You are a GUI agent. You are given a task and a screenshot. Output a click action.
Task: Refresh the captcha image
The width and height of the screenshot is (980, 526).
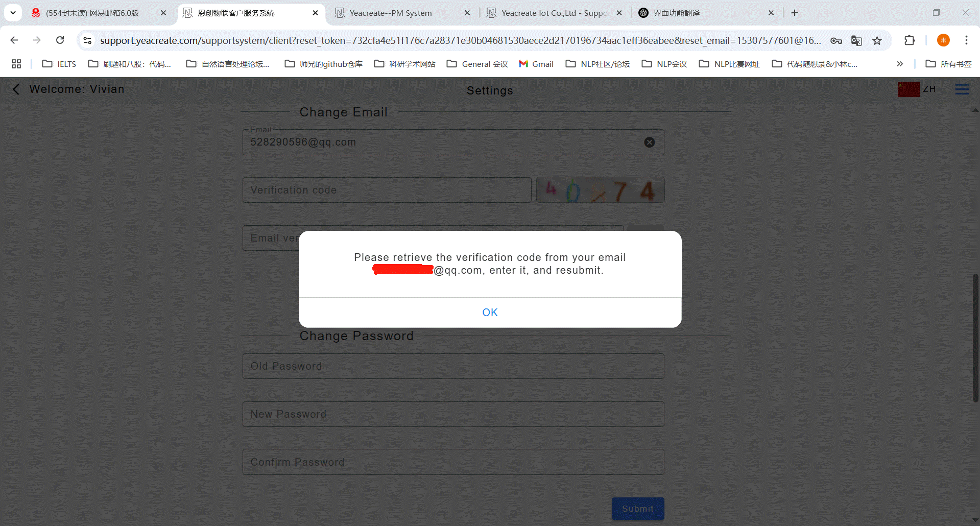(x=600, y=190)
